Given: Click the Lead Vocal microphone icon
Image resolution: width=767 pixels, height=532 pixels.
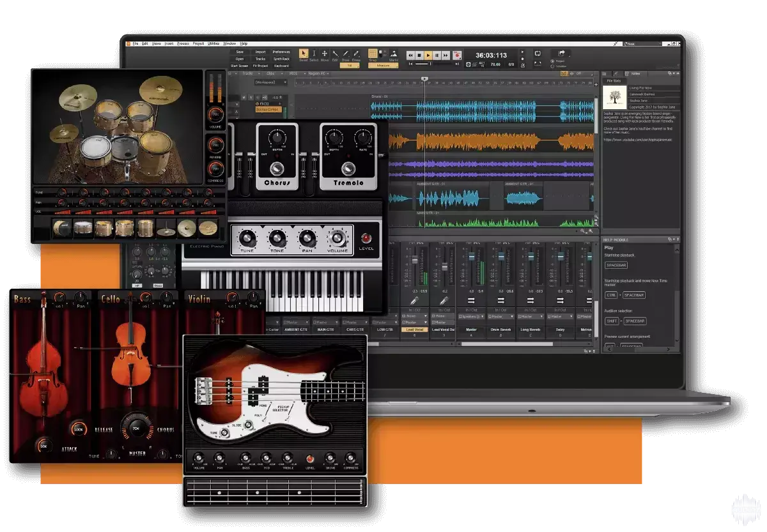Looking at the screenshot, I should pyautogui.click(x=415, y=300).
